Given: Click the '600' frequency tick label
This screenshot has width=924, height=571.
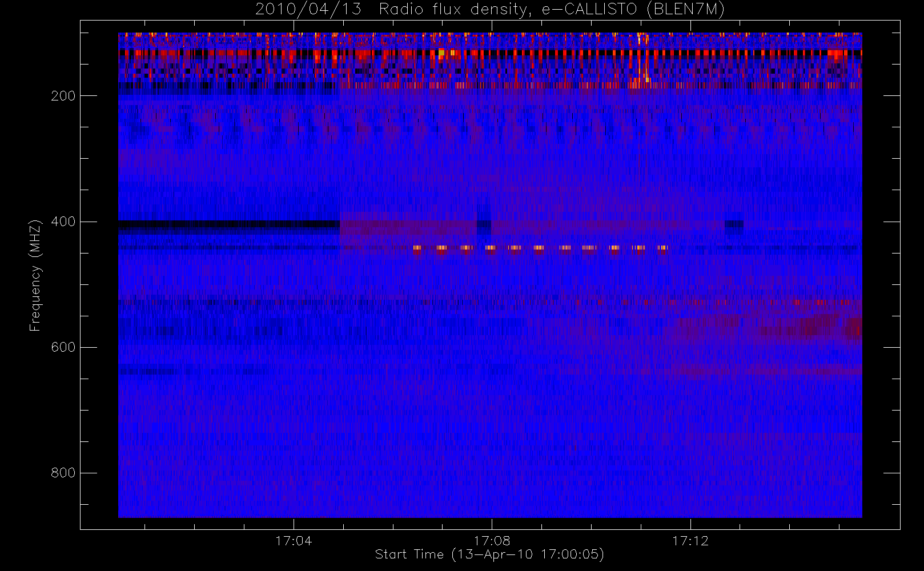Looking at the screenshot, I should (x=63, y=347).
